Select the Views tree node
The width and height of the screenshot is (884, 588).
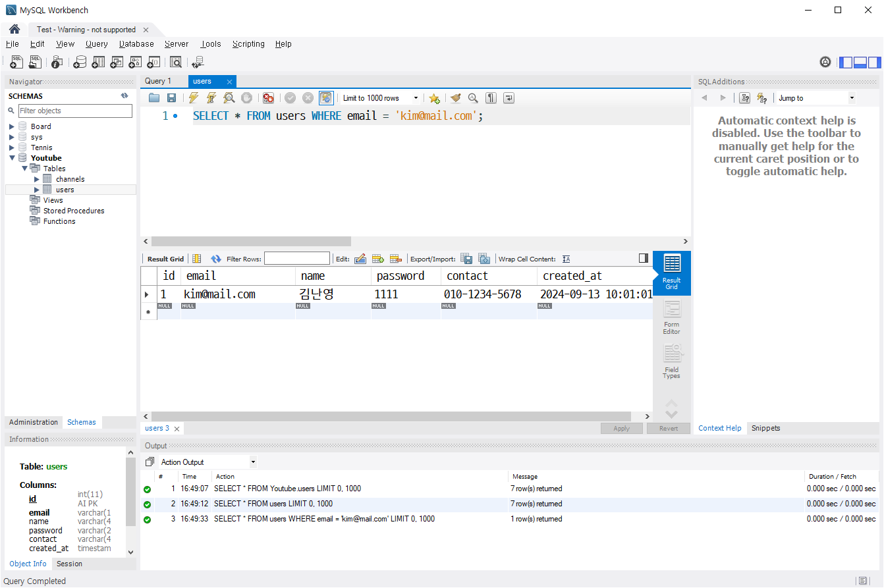coord(53,200)
